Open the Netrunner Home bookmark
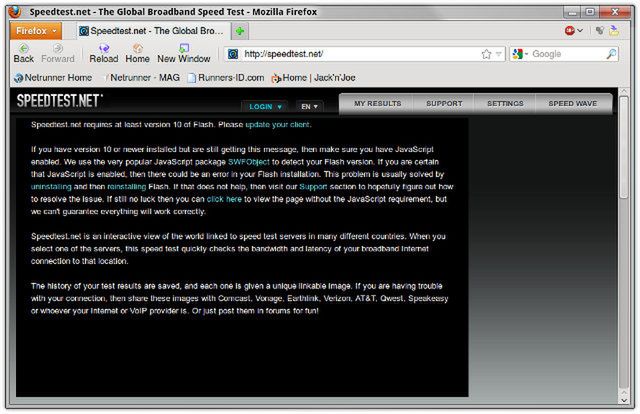The image size is (640, 414). click(x=53, y=78)
